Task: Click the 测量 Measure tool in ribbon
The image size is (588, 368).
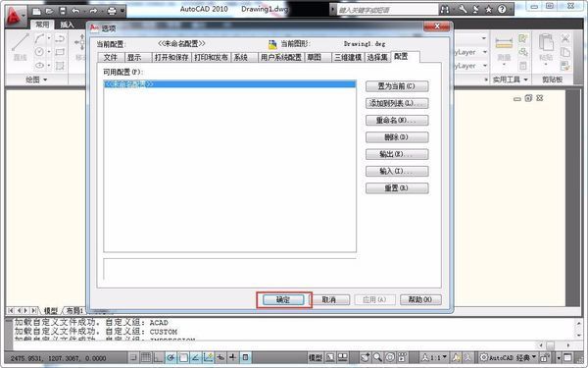Action: pos(504,49)
